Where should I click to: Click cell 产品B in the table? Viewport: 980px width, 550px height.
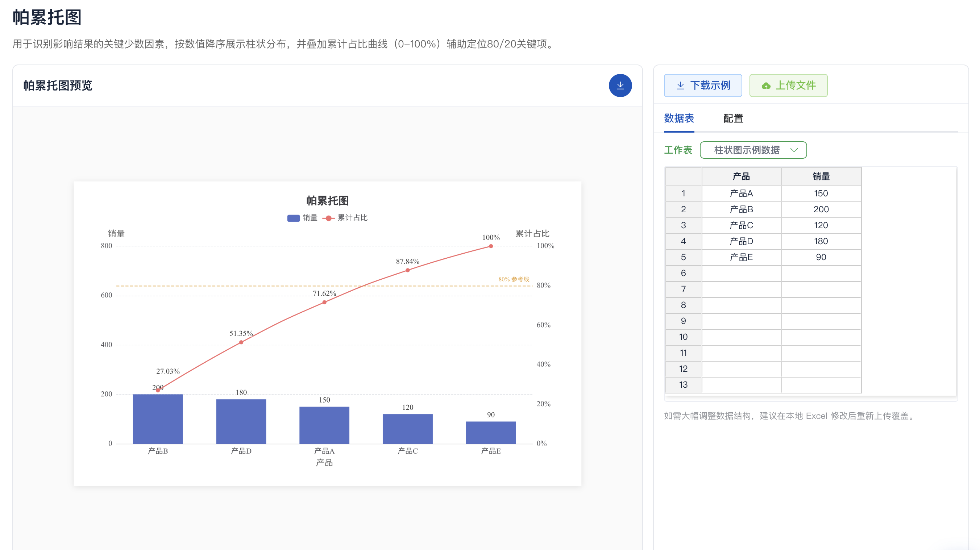click(x=742, y=209)
